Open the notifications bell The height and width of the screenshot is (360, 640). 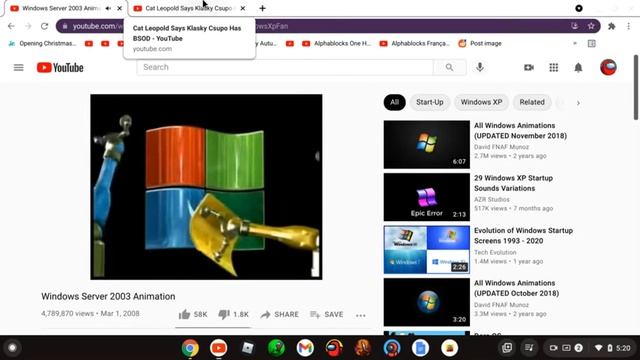[578, 67]
